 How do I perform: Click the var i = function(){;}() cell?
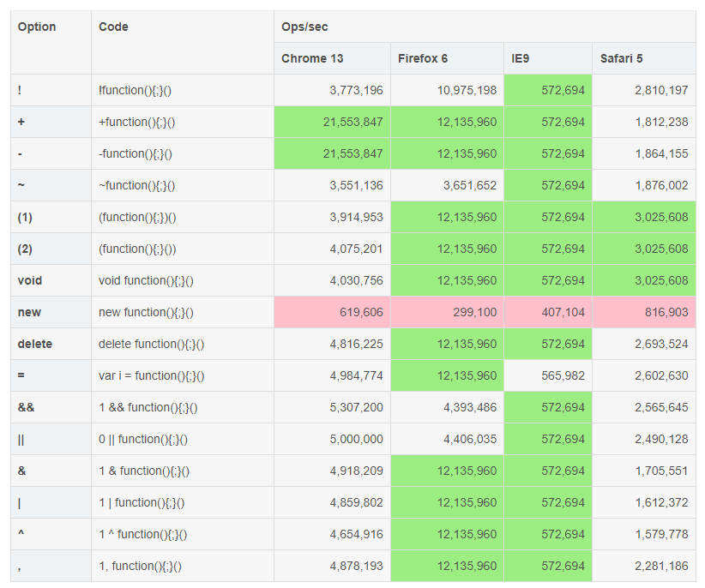(x=152, y=375)
